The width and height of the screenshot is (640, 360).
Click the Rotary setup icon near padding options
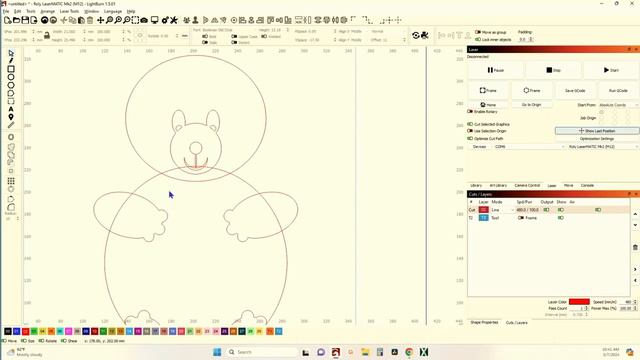(x=416, y=36)
